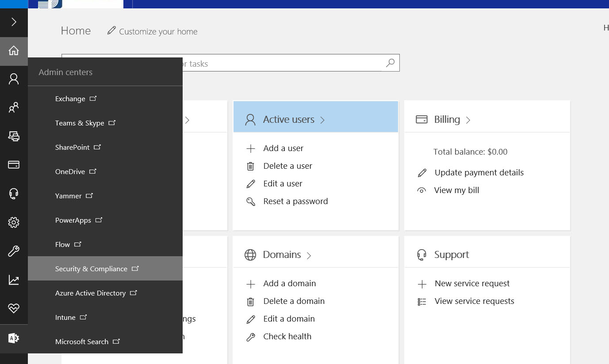Click the external link icon beside SharePoint

click(97, 147)
